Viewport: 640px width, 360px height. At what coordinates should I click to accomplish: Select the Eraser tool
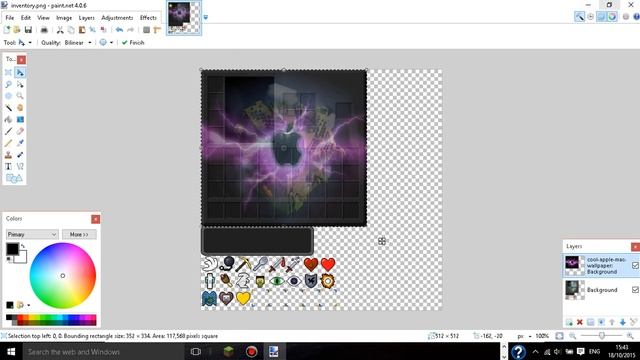20,131
